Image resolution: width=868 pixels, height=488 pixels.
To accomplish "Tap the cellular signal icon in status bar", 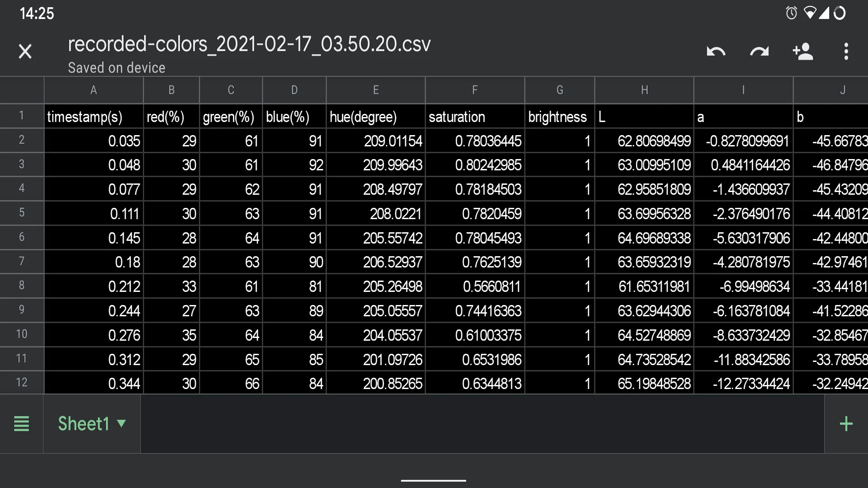I will tap(824, 13).
